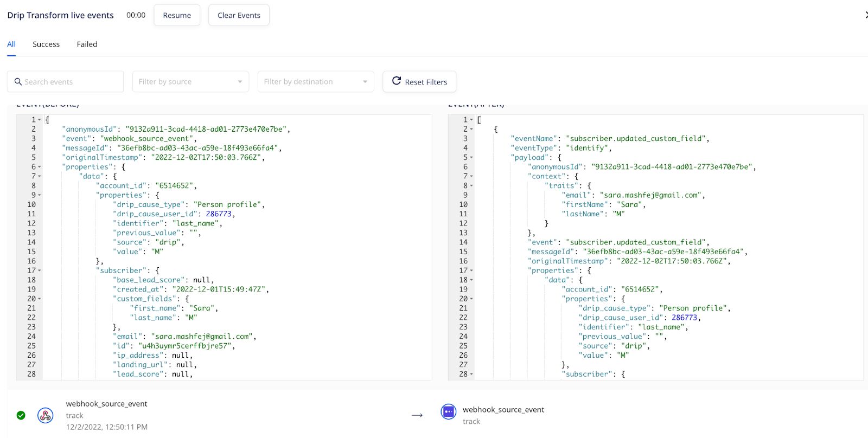Open the Filter by destination dropdown
This screenshot has height=445, width=868.
(x=316, y=82)
